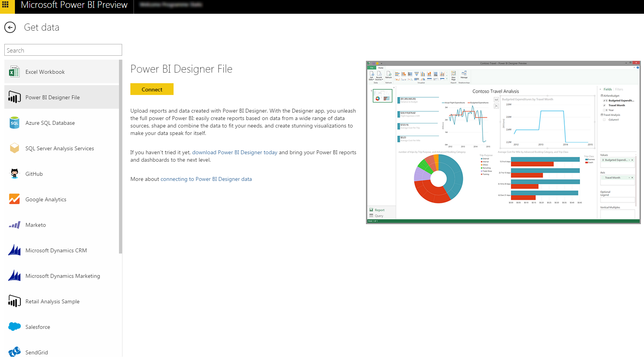Choose SQL Server Analysis Services entry
Screen dimensions: 644x363
[x=62, y=148]
